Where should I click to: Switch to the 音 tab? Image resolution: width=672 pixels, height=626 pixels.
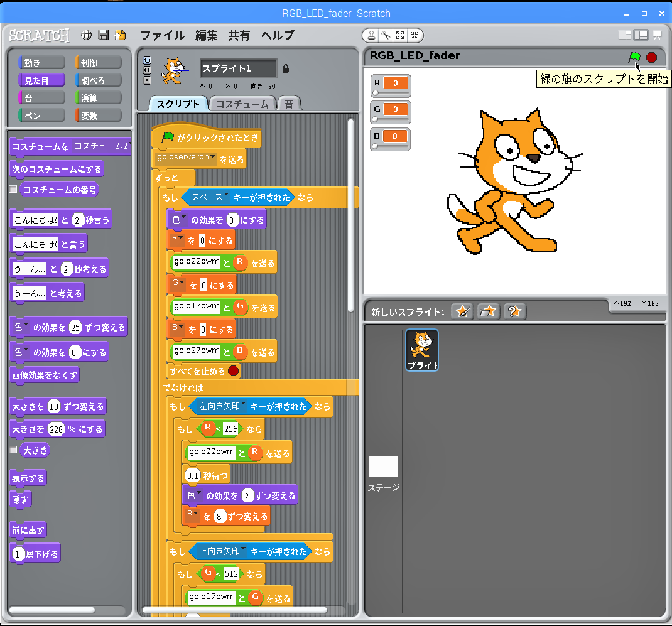point(290,104)
